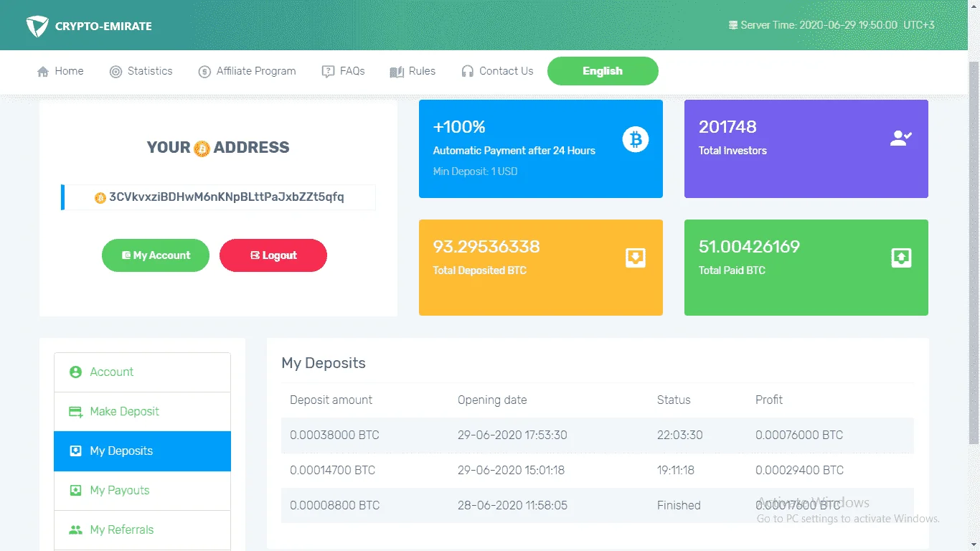Click the Total Paid BTC upload icon
Image resolution: width=980 pixels, height=551 pixels.
point(901,258)
